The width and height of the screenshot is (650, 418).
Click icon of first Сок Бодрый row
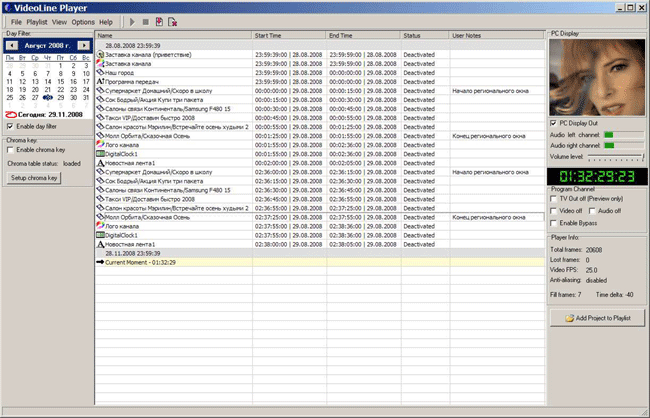(100, 100)
